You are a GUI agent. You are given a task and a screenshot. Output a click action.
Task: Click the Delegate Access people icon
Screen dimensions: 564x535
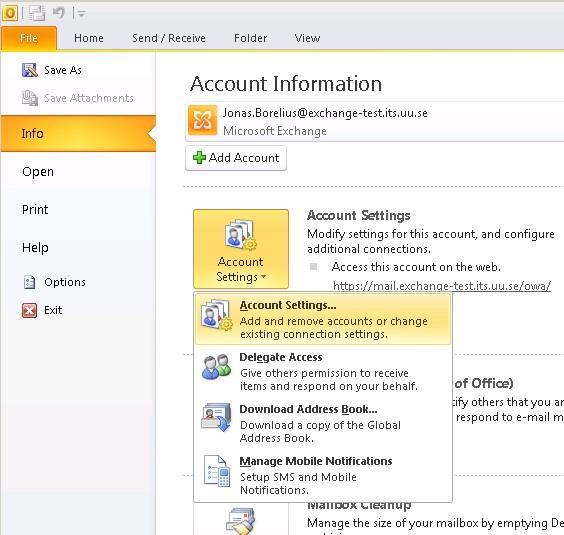coord(217,367)
